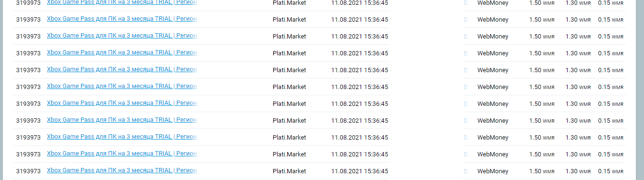
Task: Open the Xbox Game Pass link in seventh row
Action: click(x=122, y=103)
